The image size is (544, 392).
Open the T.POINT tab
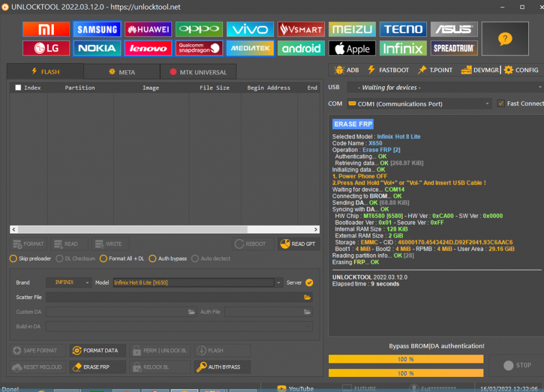[x=435, y=70]
